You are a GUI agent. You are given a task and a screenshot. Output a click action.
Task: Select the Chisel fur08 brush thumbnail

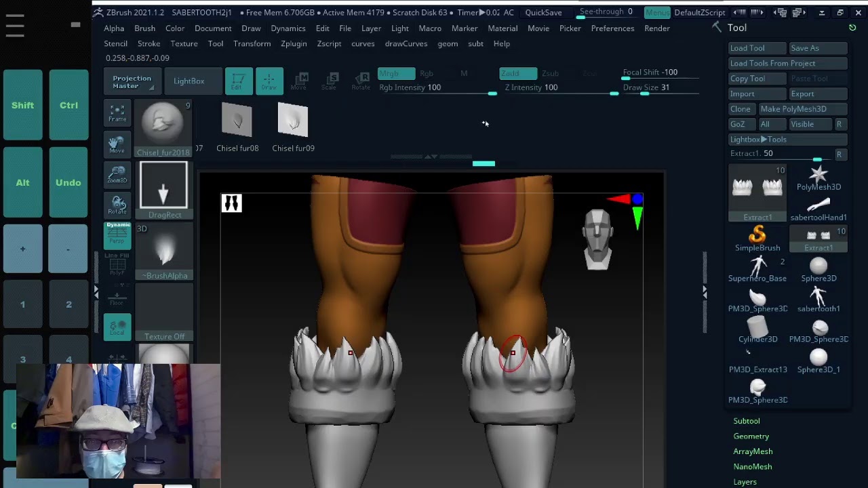click(237, 127)
